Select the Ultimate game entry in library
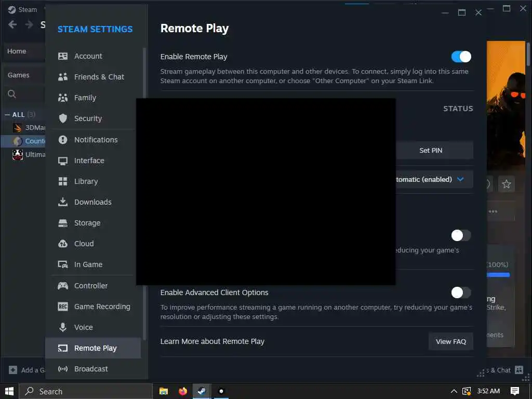The height and width of the screenshot is (399, 532). coord(29,155)
